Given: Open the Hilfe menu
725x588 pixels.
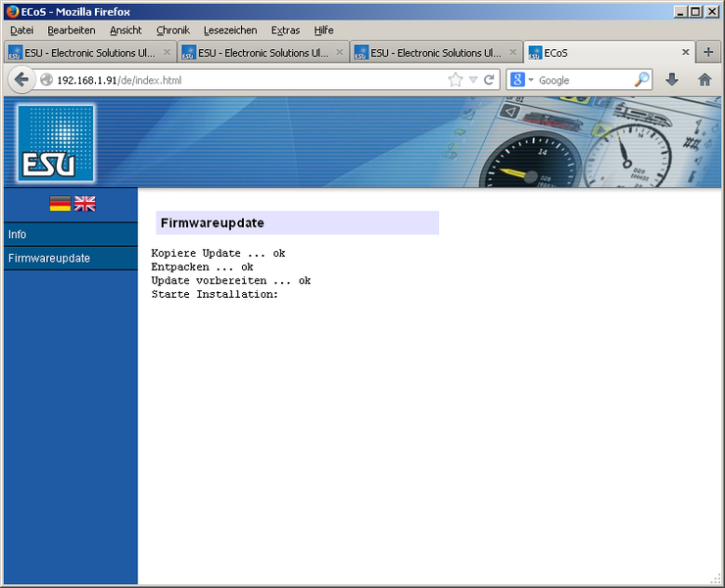Looking at the screenshot, I should [x=323, y=30].
